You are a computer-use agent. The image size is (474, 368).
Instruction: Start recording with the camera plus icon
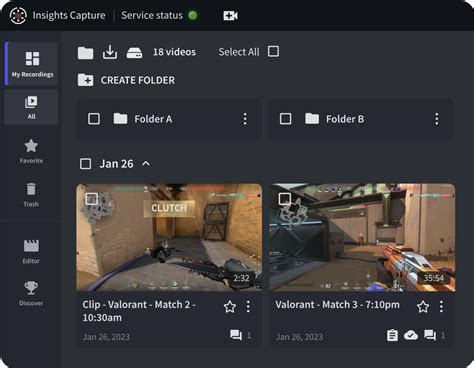pos(230,15)
